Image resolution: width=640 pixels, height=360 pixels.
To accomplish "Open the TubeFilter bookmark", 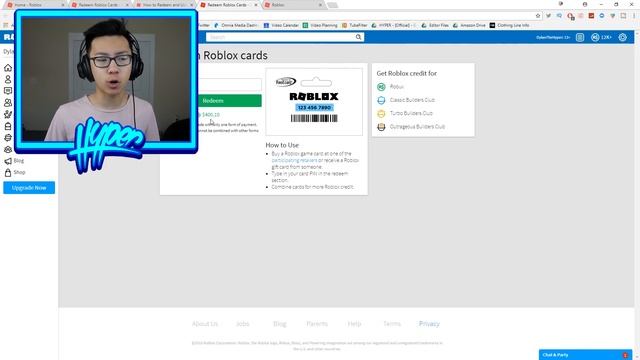I will coord(355,25).
